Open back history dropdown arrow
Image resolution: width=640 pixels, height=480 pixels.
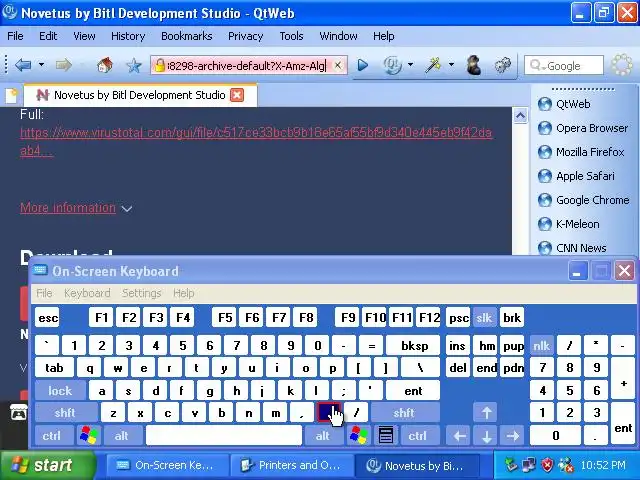41,65
